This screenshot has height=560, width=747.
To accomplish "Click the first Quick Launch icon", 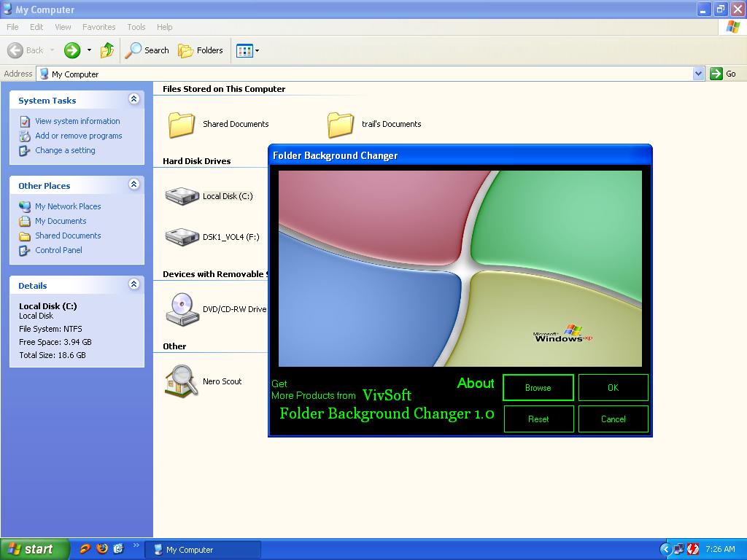I will [85, 549].
